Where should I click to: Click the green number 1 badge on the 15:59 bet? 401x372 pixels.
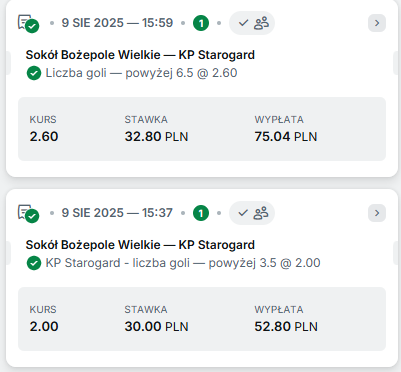point(201,23)
